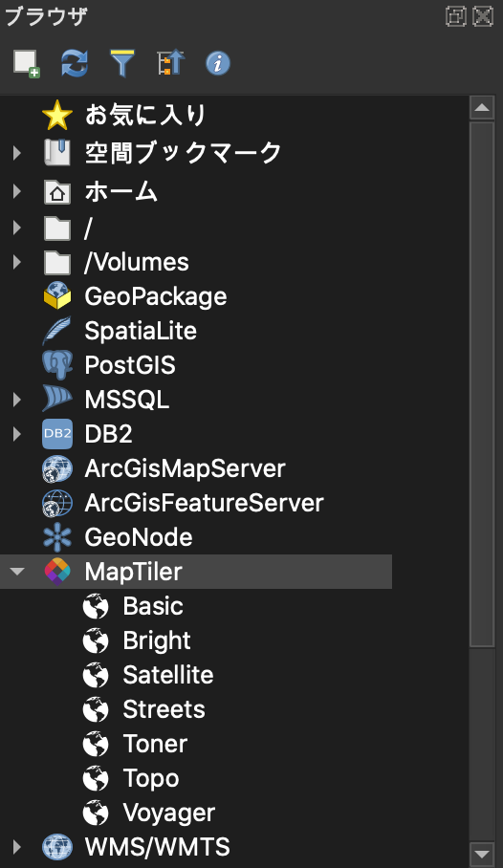Open the お気に入り favorites item

pyautogui.click(x=145, y=115)
